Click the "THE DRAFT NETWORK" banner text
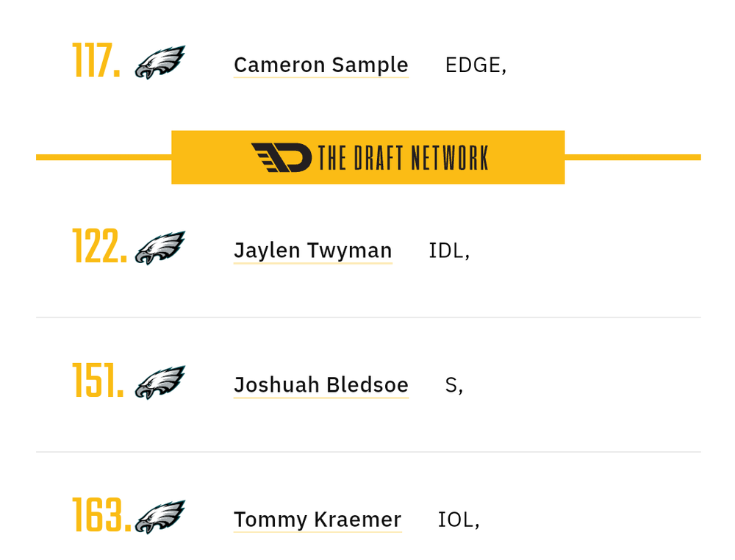Image resolution: width=735 pixels, height=560 pixels. 403,158
